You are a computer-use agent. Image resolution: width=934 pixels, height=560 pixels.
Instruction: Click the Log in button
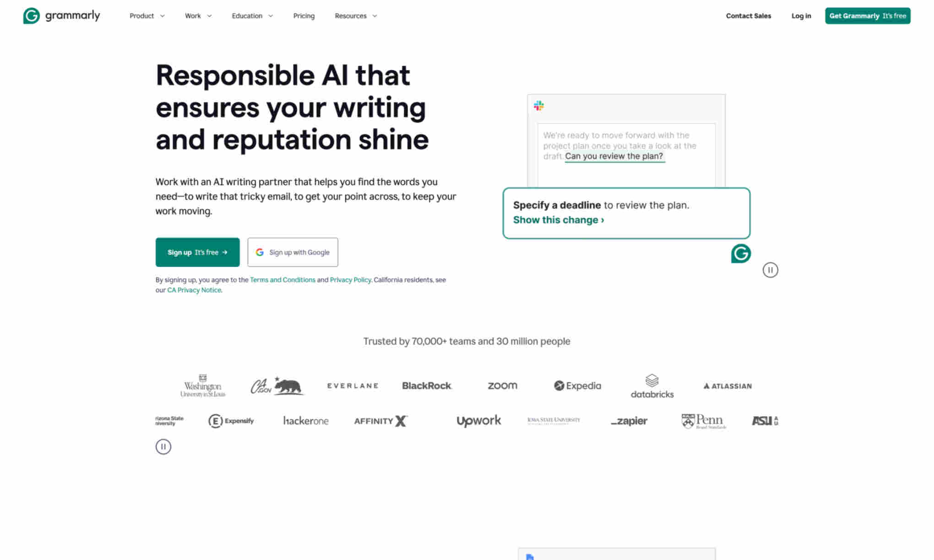801,16
